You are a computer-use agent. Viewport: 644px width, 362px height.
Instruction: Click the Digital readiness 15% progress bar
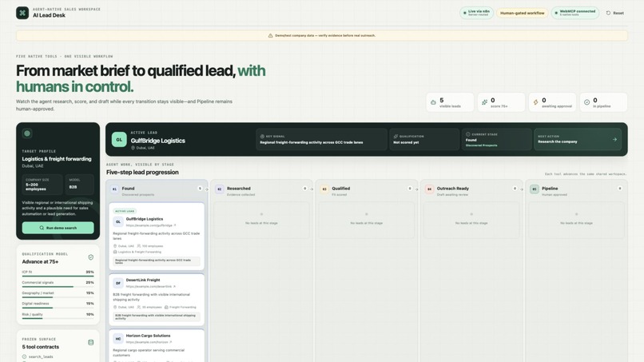(58, 308)
